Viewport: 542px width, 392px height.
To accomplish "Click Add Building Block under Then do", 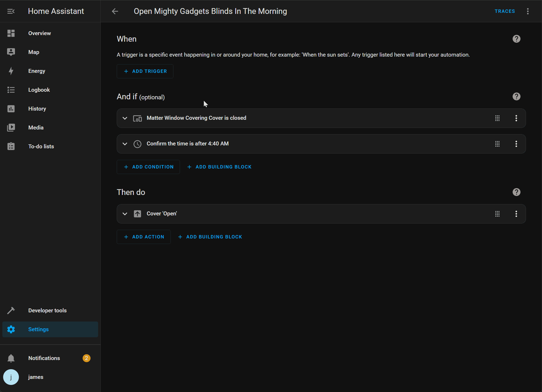I will [x=210, y=237].
